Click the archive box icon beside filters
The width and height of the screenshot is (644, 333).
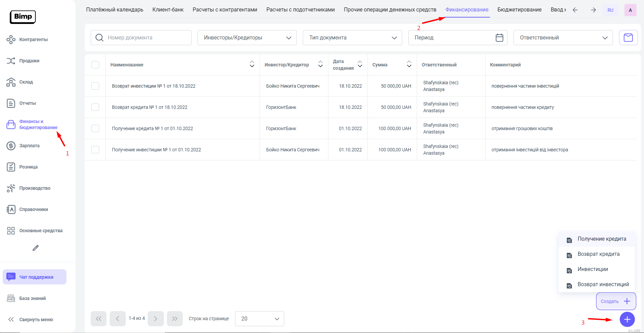(x=628, y=37)
